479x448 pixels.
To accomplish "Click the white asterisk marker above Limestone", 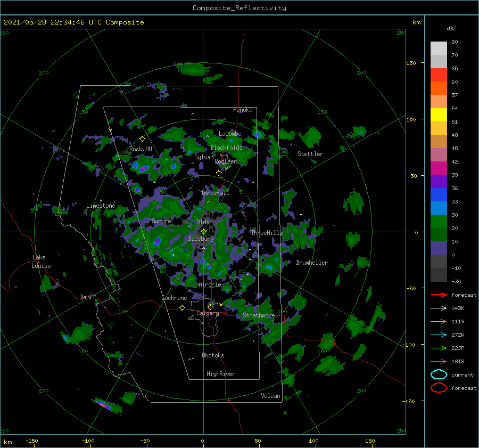I will (x=101, y=201).
